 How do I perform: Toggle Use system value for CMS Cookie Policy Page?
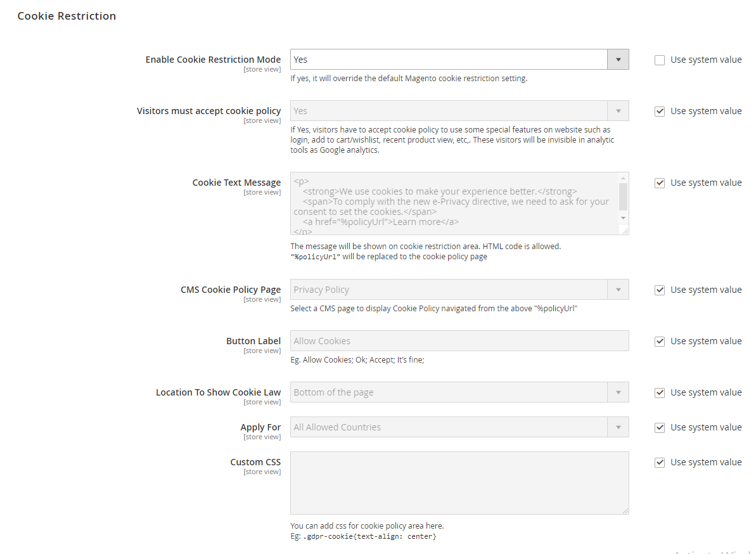[x=660, y=290]
